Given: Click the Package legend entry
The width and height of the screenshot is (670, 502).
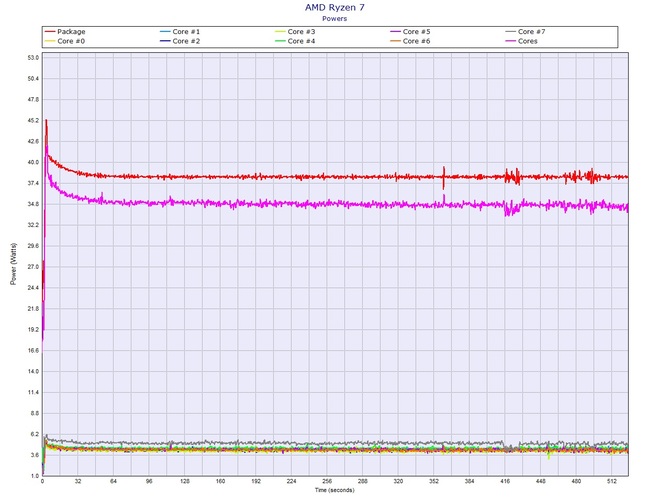Looking at the screenshot, I should coord(65,32).
